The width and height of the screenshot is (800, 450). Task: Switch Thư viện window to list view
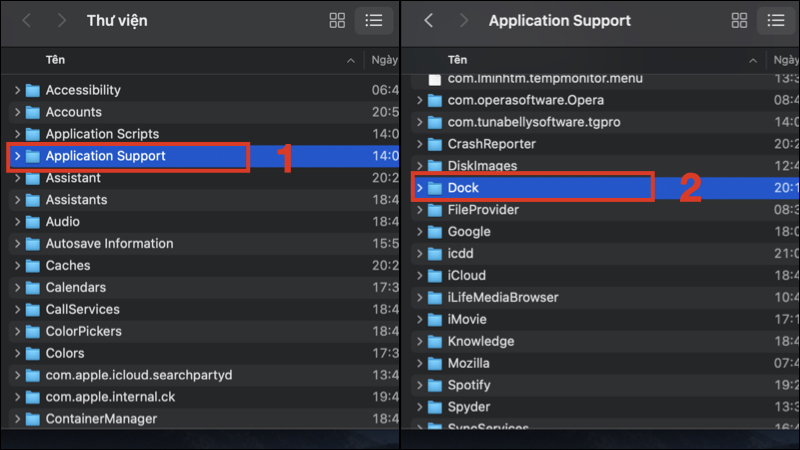tap(374, 20)
